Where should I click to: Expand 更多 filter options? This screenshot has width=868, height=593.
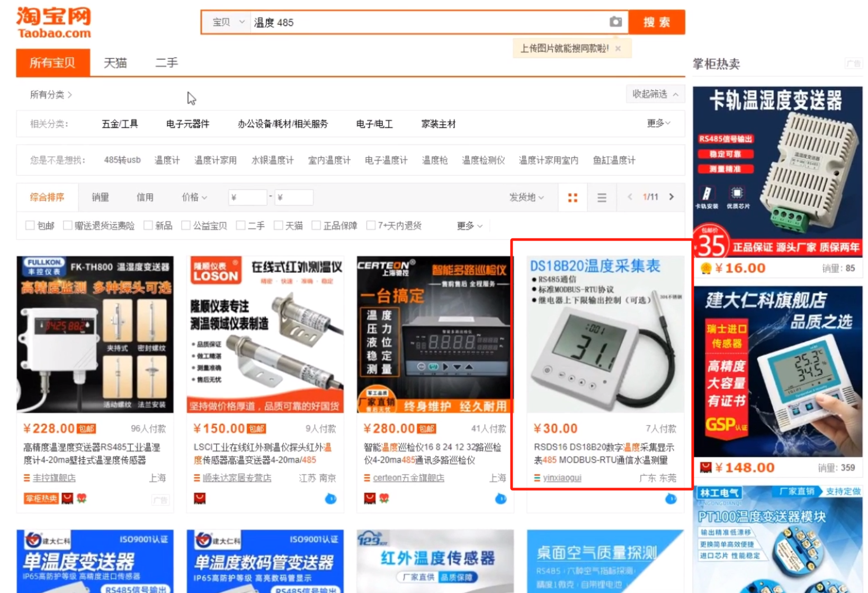coord(470,226)
